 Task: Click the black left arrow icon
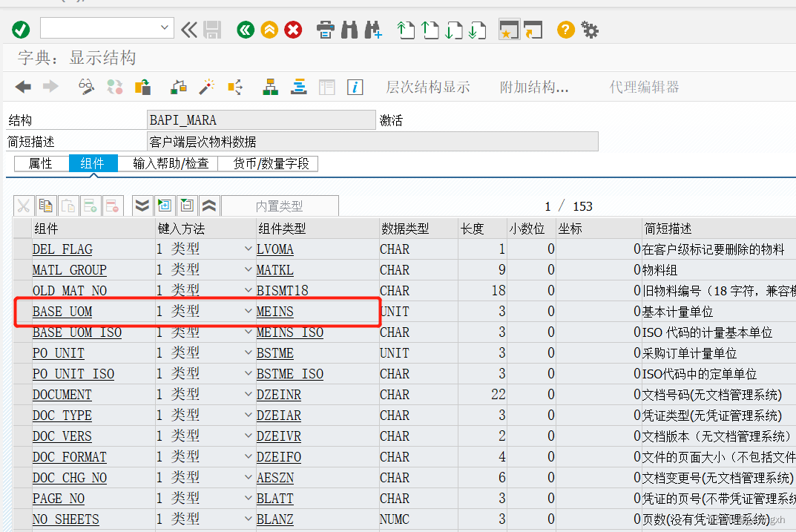[x=23, y=87]
